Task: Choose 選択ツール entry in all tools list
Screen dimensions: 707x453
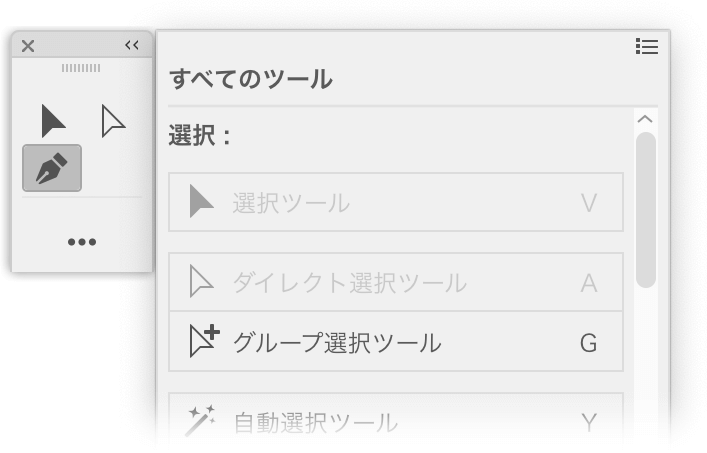Action: [x=396, y=202]
